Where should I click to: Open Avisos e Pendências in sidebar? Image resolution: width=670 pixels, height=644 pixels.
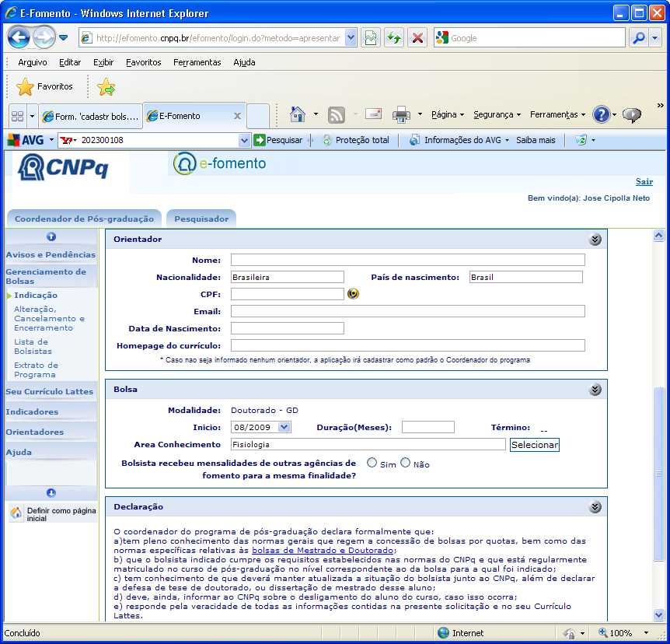coord(51,254)
